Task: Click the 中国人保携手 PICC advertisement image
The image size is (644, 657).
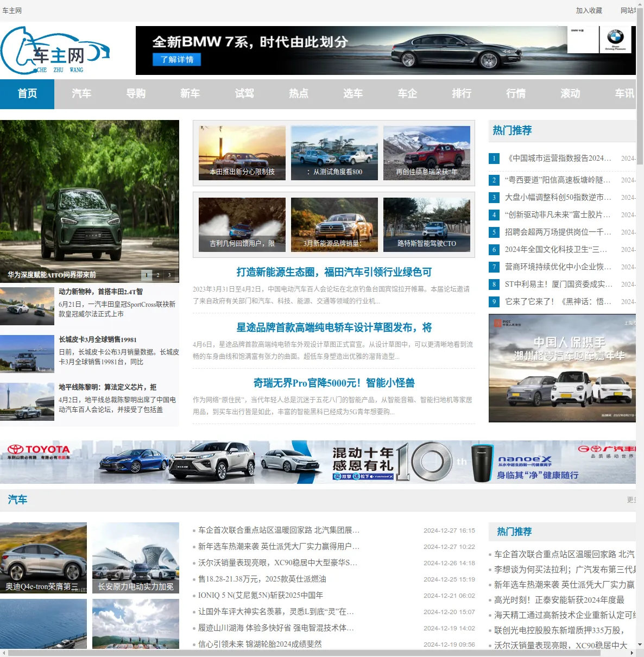Action: coord(562,368)
